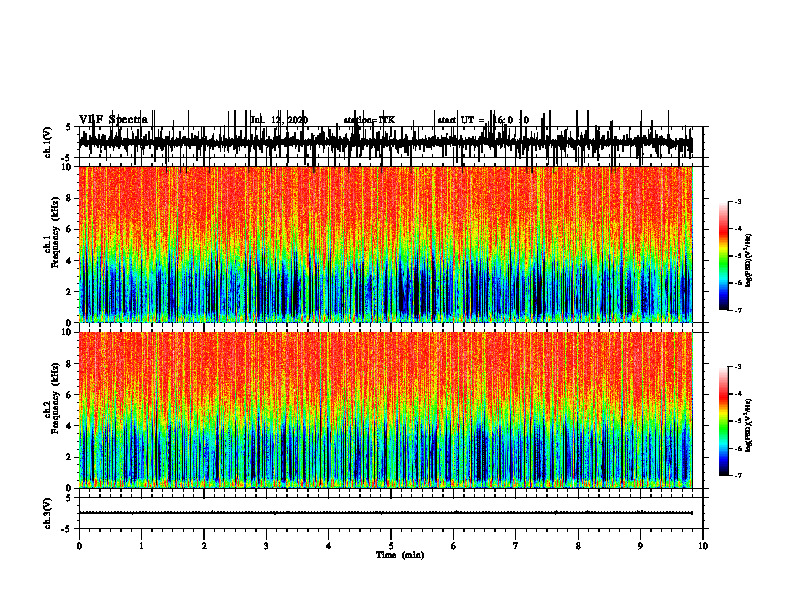
Task: Click the ch.1 spectrogram color scale bar
Action: 724,256
